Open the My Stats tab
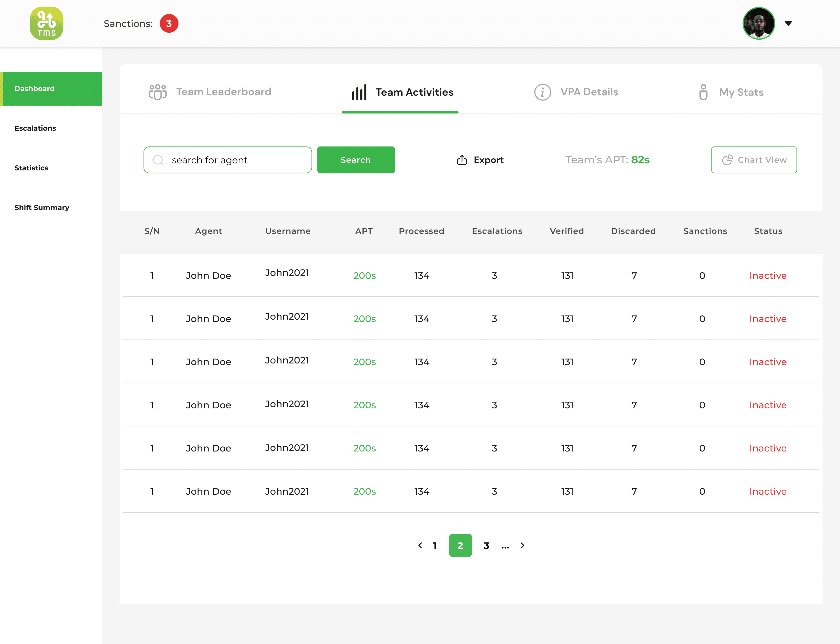The image size is (840, 644). click(731, 92)
